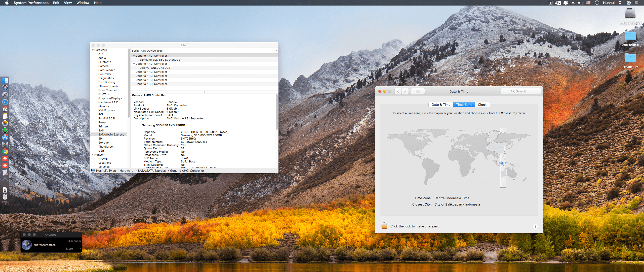Click Disconnect in the Anydesk window
Image resolution: width=644 pixels, height=272 pixels.
(x=74, y=241)
